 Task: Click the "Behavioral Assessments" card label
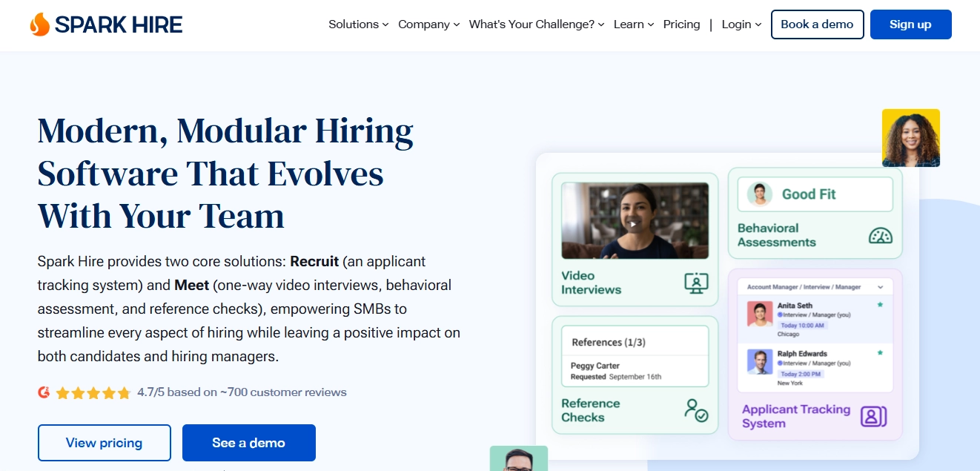(776, 235)
